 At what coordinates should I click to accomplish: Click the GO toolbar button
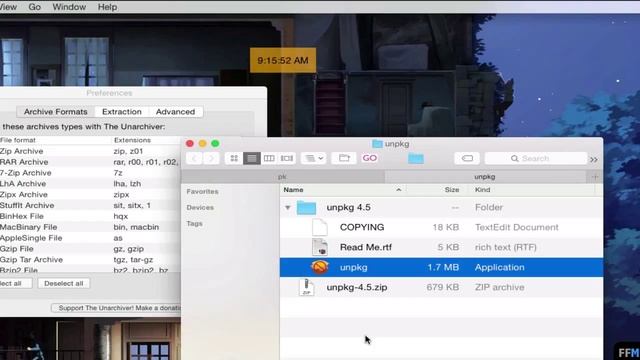tap(369, 158)
